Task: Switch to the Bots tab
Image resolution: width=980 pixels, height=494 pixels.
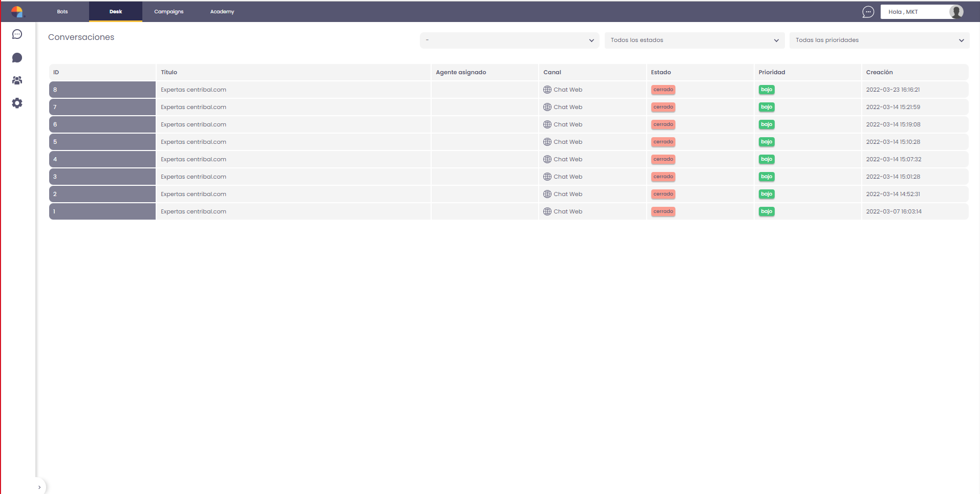Action: (62, 11)
